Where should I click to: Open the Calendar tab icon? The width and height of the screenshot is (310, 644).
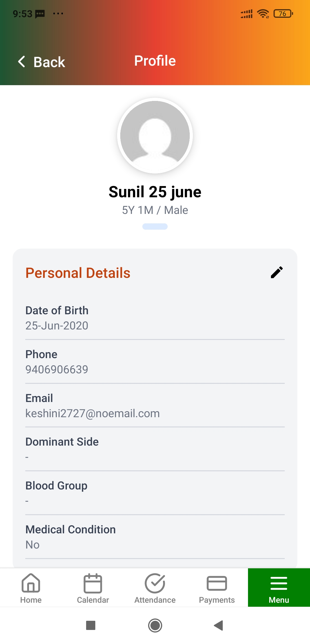93,583
